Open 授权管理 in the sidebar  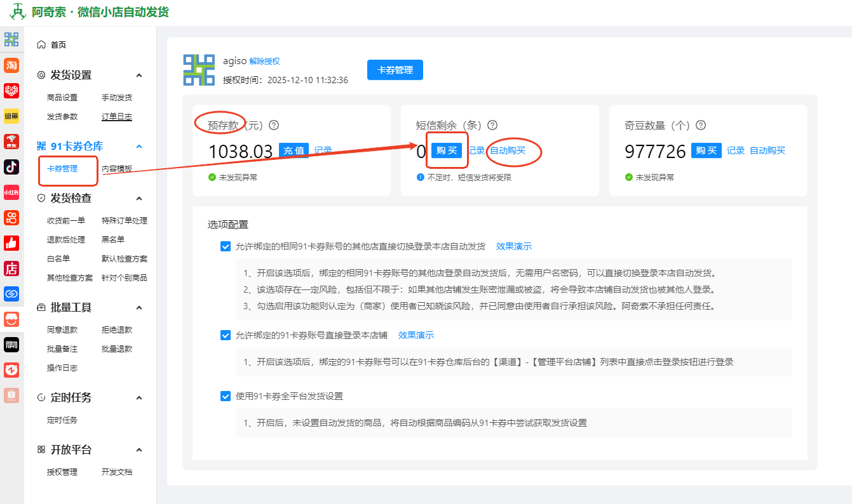coord(62,472)
